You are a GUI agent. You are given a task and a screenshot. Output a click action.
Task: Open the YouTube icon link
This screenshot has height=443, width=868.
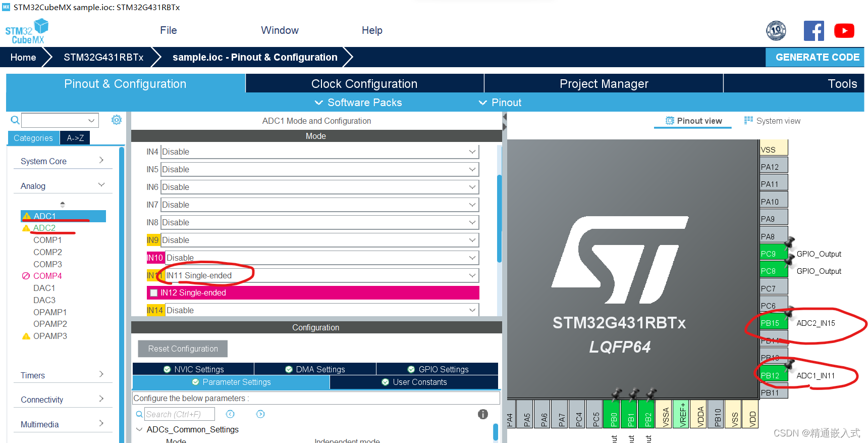(844, 31)
